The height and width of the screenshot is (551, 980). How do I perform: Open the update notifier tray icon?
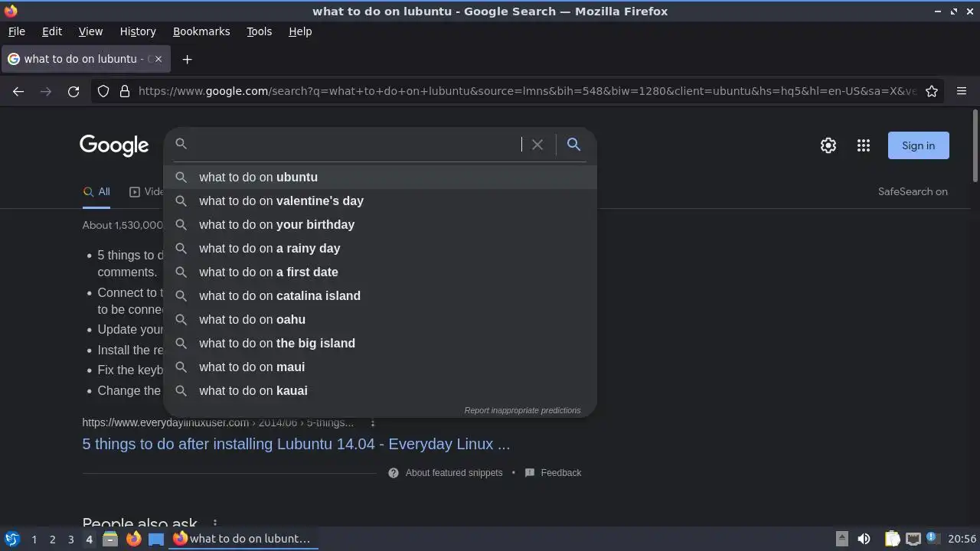click(933, 539)
